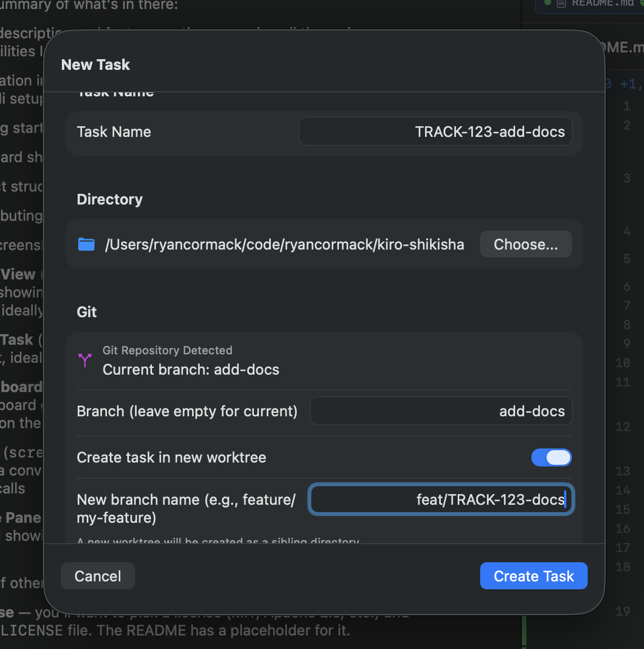
Task: Click the blue folder icon in Directory
Action: click(86, 244)
